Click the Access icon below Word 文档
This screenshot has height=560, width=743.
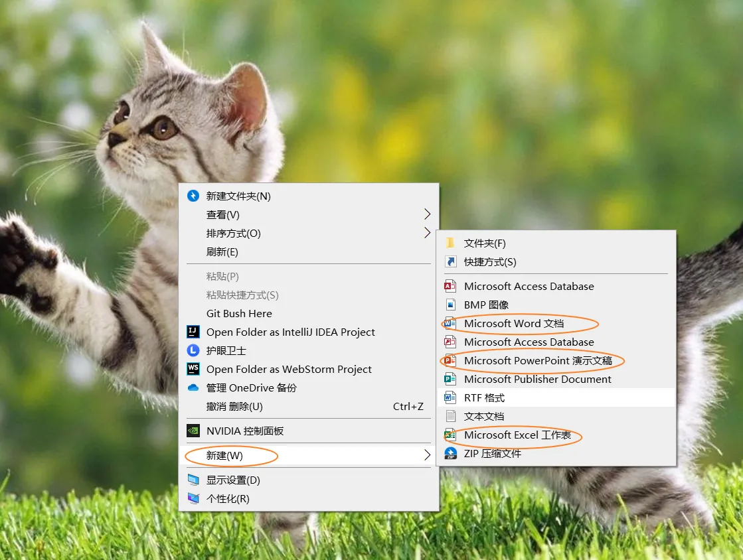coord(450,342)
